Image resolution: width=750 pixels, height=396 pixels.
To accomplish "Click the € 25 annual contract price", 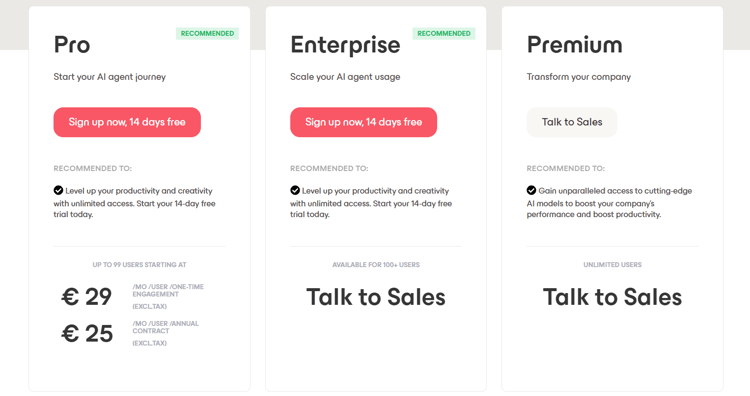I will 87,333.
